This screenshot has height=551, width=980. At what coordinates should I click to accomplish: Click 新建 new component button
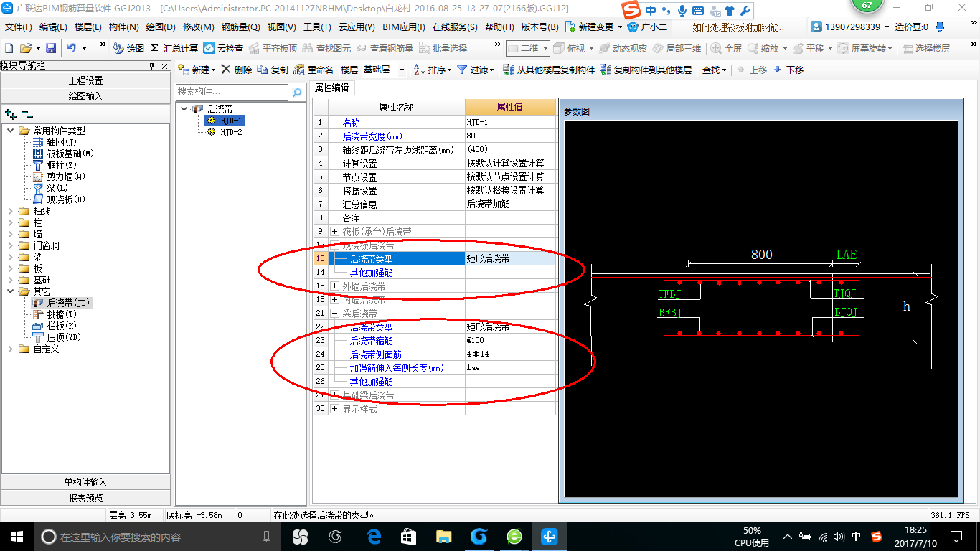click(x=196, y=70)
